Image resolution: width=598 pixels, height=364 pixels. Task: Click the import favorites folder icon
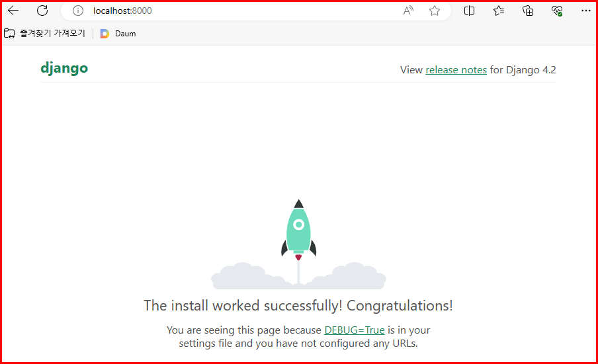click(x=9, y=34)
